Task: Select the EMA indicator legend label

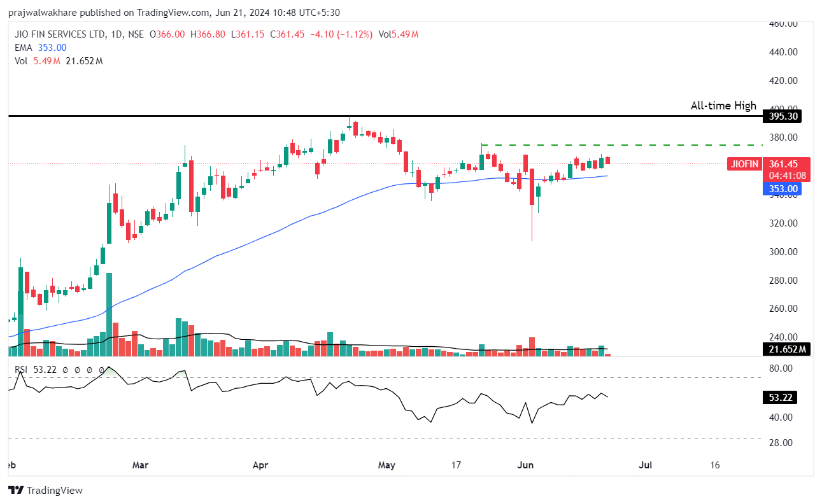Action: click(24, 48)
